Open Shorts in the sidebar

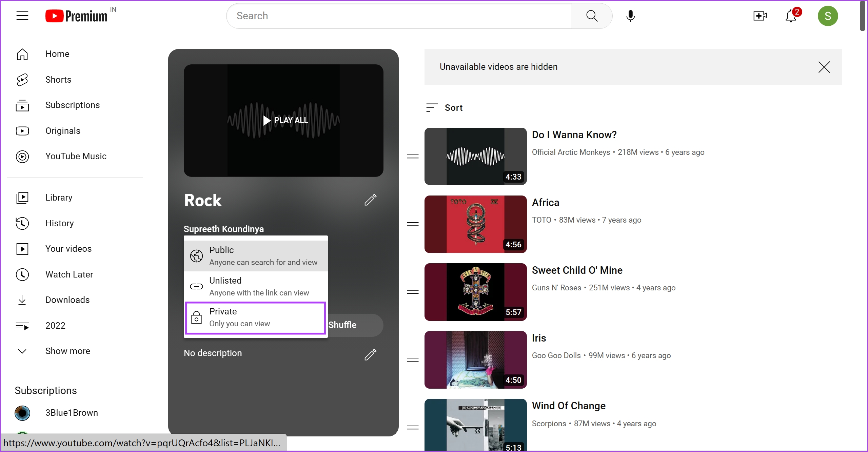pos(58,80)
